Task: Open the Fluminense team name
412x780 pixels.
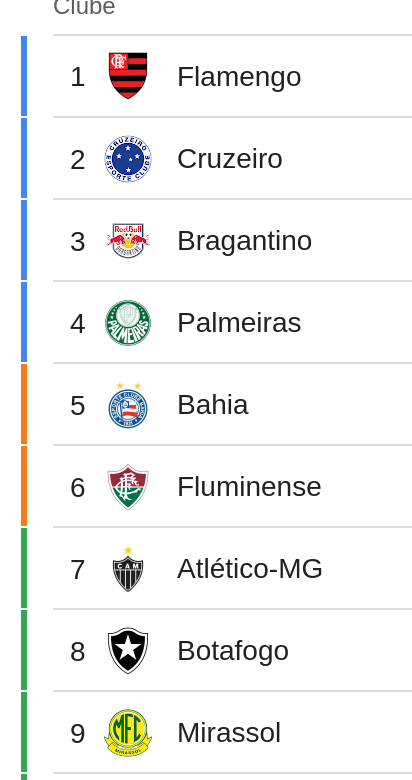Action: point(249,487)
